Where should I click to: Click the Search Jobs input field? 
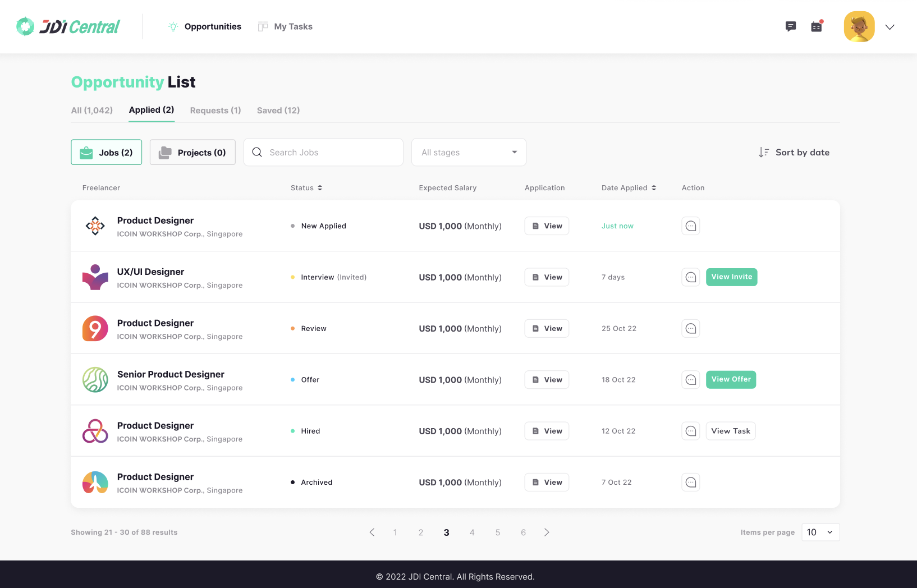[331, 153]
